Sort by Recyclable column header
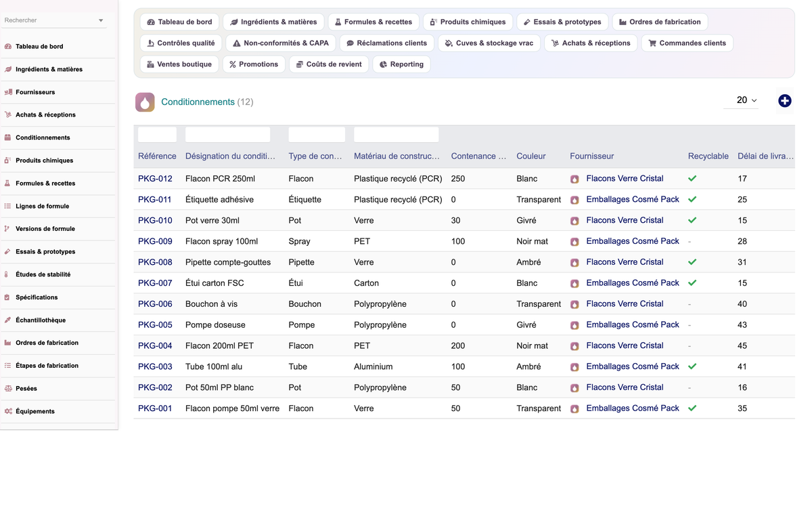Image resolution: width=812 pixels, height=508 pixels. point(708,156)
